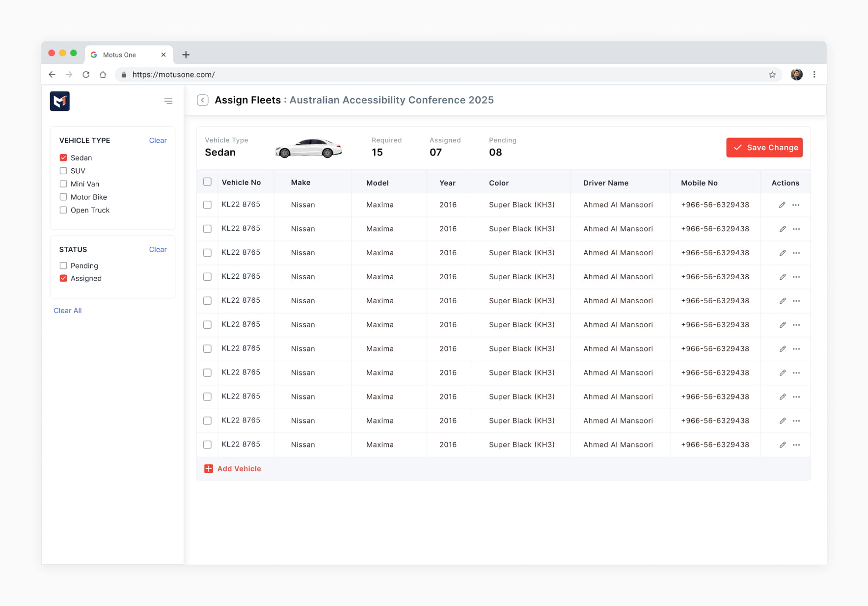Click the back arrow beside Assign Fleets

[x=203, y=100]
